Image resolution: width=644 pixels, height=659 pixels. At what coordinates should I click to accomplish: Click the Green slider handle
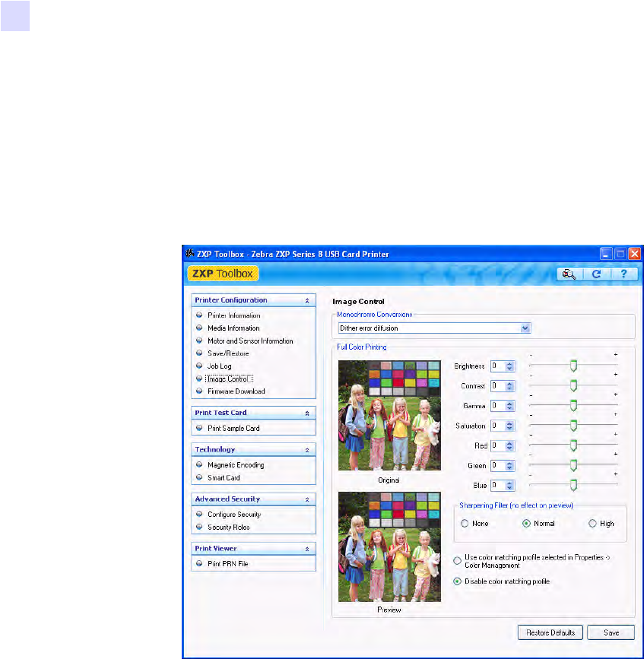pos(573,465)
